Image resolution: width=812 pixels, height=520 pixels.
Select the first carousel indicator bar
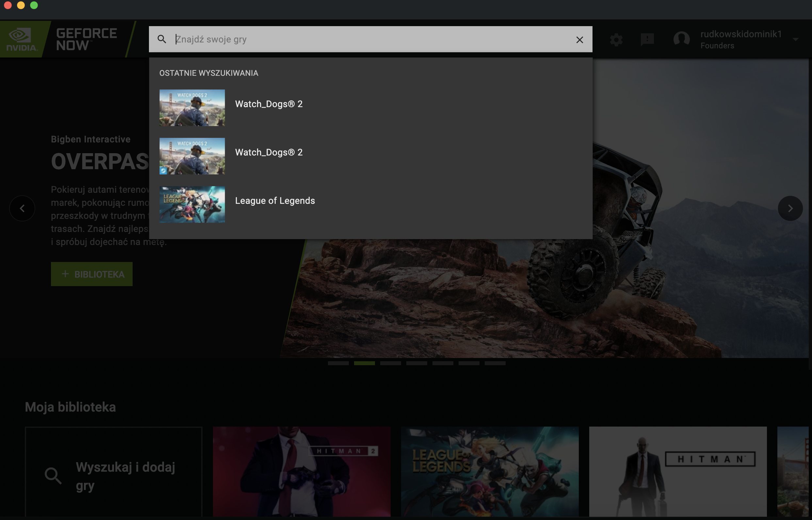(x=338, y=363)
